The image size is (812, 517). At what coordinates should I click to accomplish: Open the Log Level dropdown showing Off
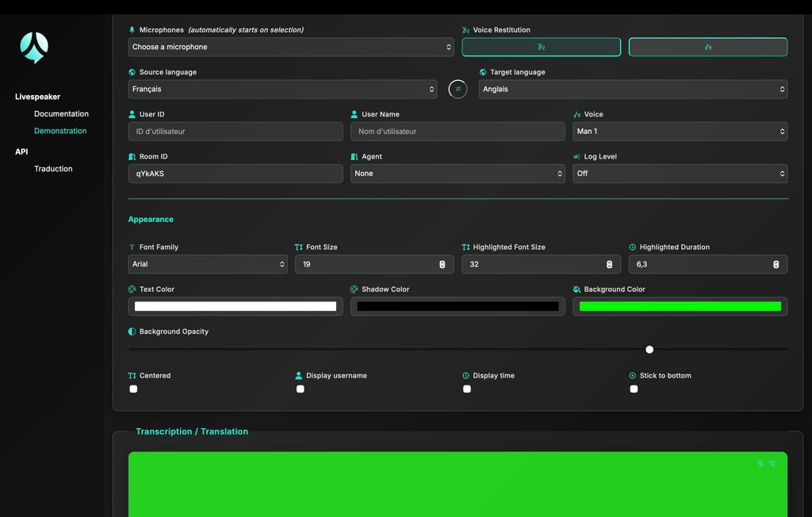coord(680,174)
